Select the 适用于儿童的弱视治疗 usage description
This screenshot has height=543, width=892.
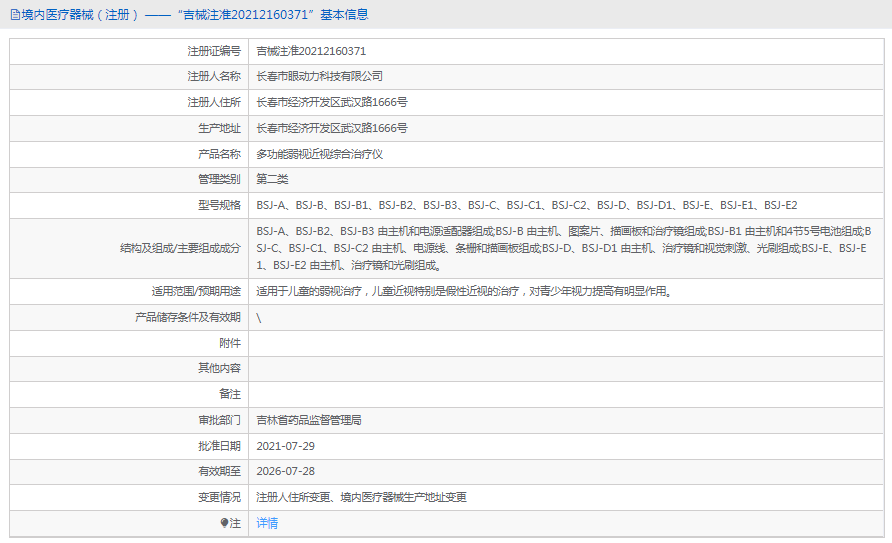[x=464, y=292]
